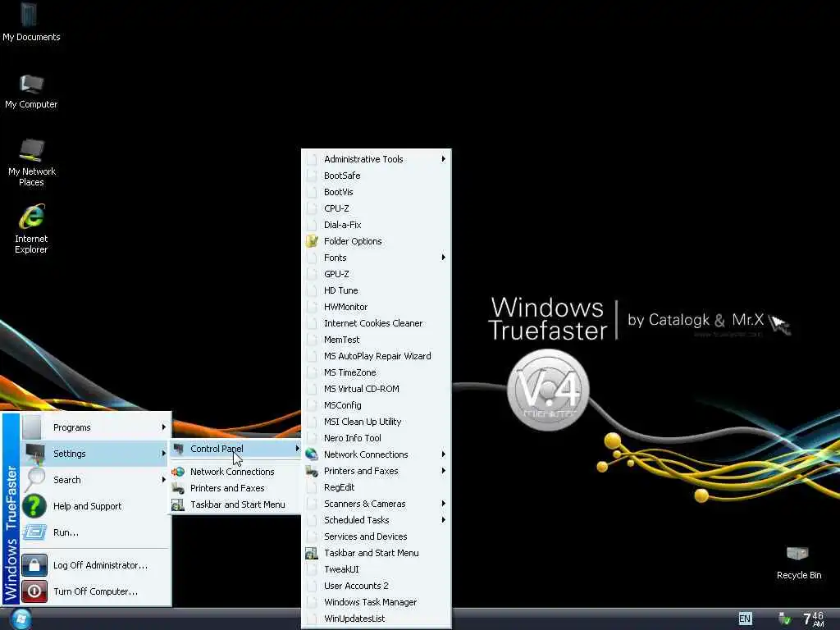Viewport: 840px width, 630px height.
Task: Click the Settings monitor icon
Action: [34, 453]
